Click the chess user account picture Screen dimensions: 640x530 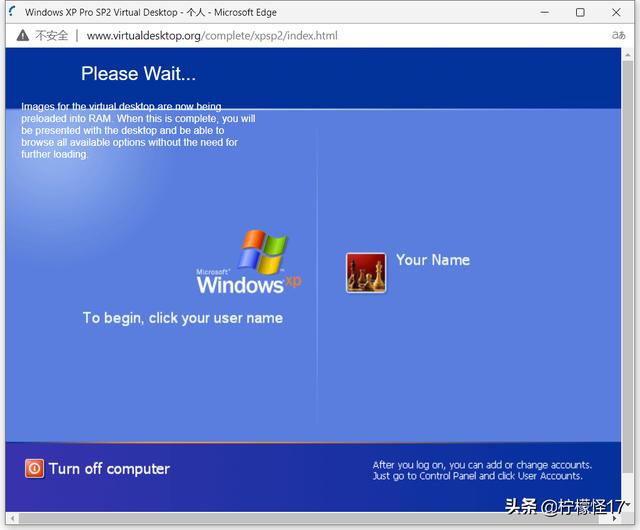(366, 272)
